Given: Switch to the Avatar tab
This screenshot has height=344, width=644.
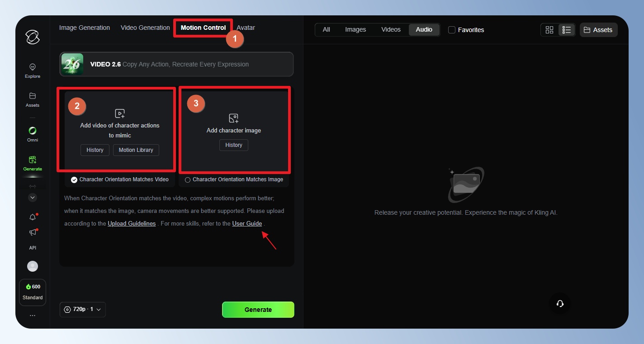Looking at the screenshot, I should click(x=246, y=28).
